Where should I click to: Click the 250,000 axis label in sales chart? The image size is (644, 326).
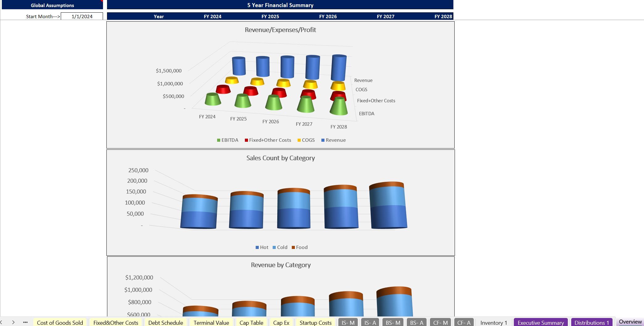[x=138, y=170]
